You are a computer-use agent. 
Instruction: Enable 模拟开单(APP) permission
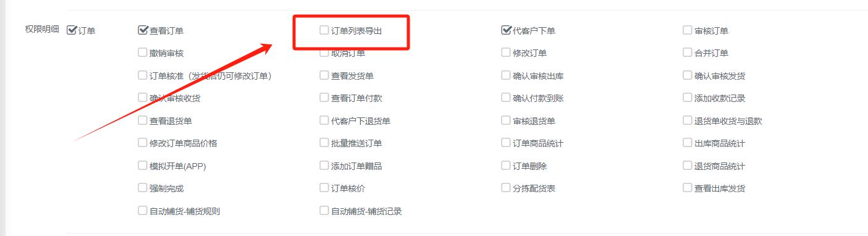coord(143,166)
